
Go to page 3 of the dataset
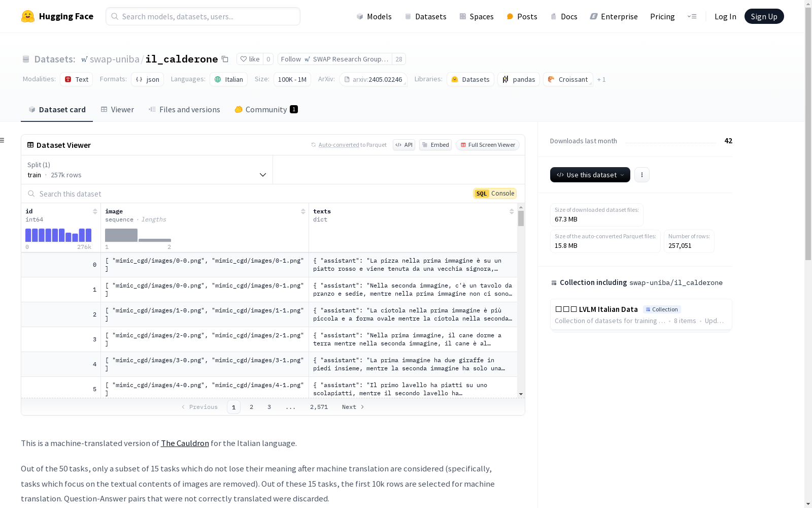point(269,407)
